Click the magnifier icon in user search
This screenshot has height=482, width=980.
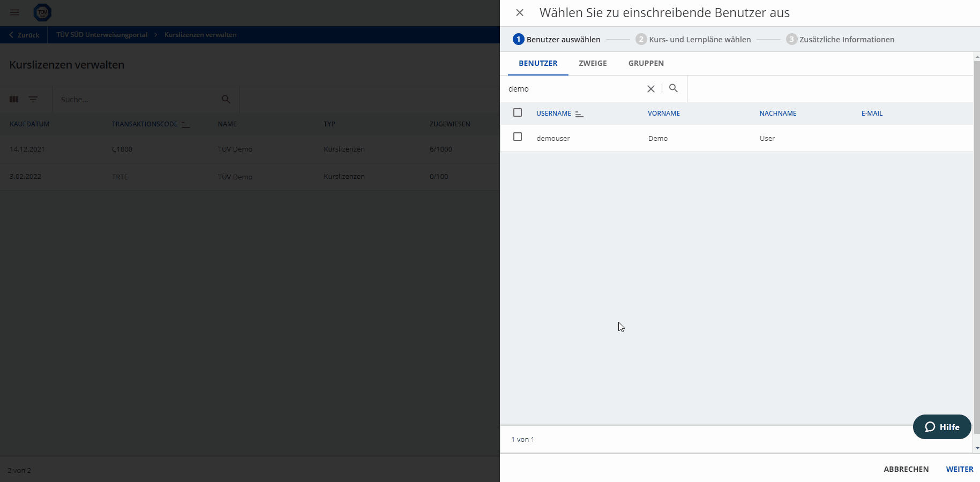pos(674,88)
